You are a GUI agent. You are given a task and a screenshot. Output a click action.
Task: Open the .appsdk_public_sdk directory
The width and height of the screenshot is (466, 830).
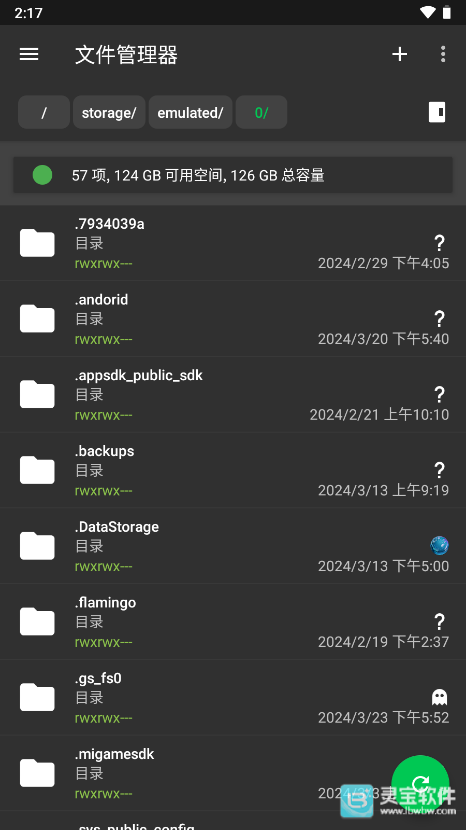click(233, 394)
